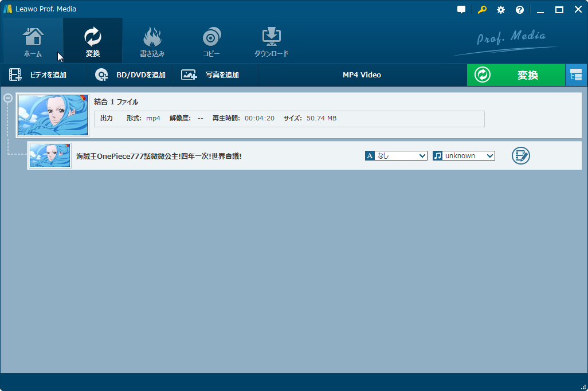Select the large merged output thumbnail
Screen dimensions: 588x391
point(53,115)
